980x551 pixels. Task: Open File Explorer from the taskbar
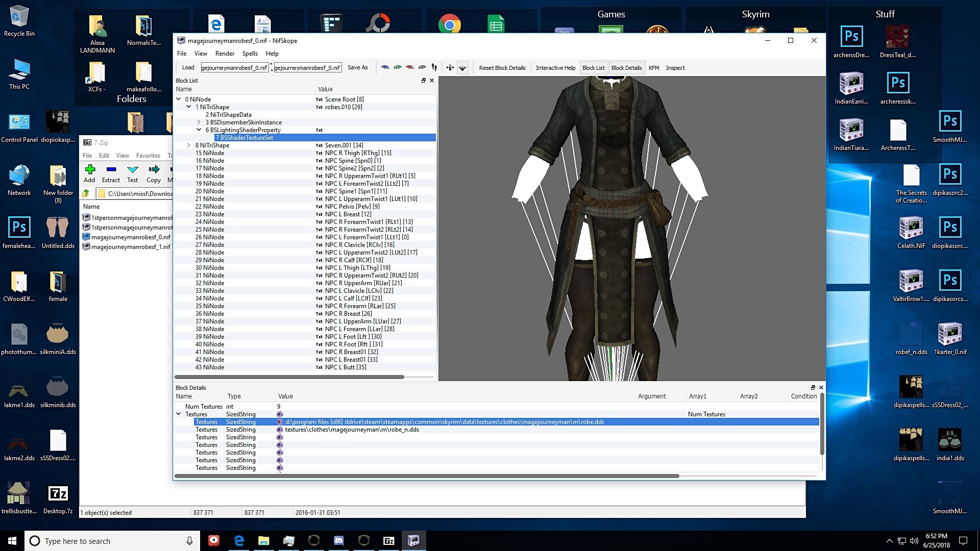[x=263, y=541]
